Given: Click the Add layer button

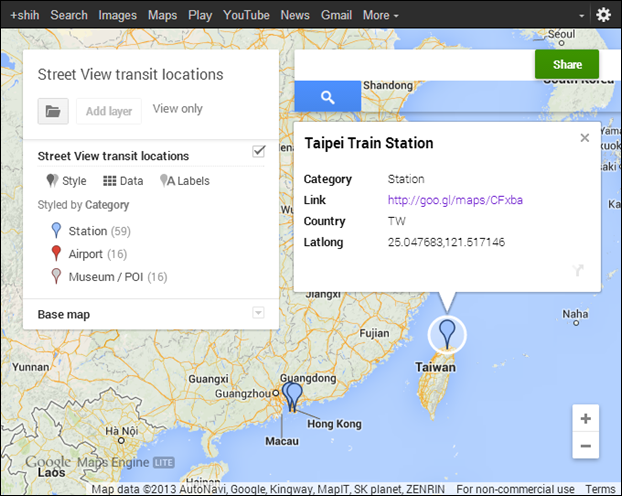Looking at the screenshot, I should [109, 111].
